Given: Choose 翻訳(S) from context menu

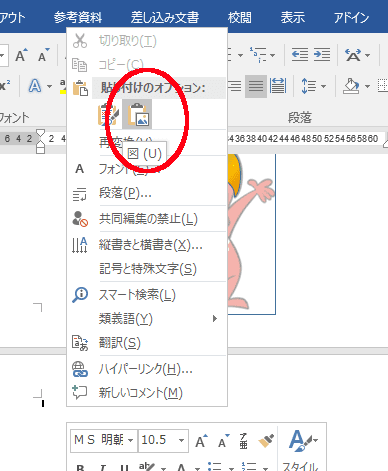Looking at the screenshot, I should click(147, 343).
